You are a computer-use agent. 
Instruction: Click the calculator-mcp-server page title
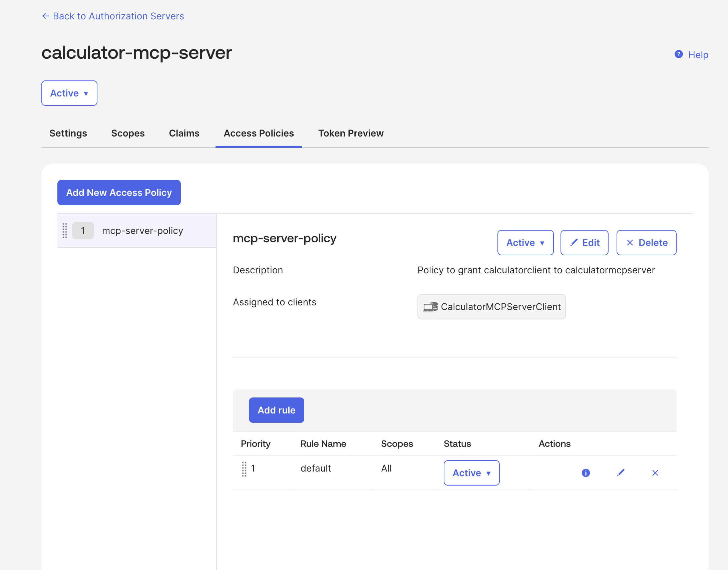tap(137, 53)
